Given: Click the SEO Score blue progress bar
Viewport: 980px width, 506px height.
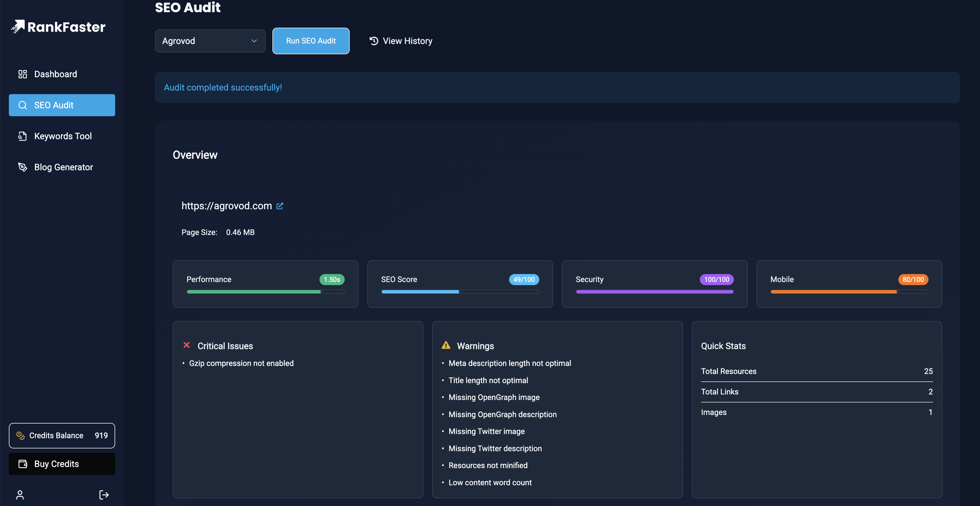Looking at the screenshot, I should tap(460, 292).
